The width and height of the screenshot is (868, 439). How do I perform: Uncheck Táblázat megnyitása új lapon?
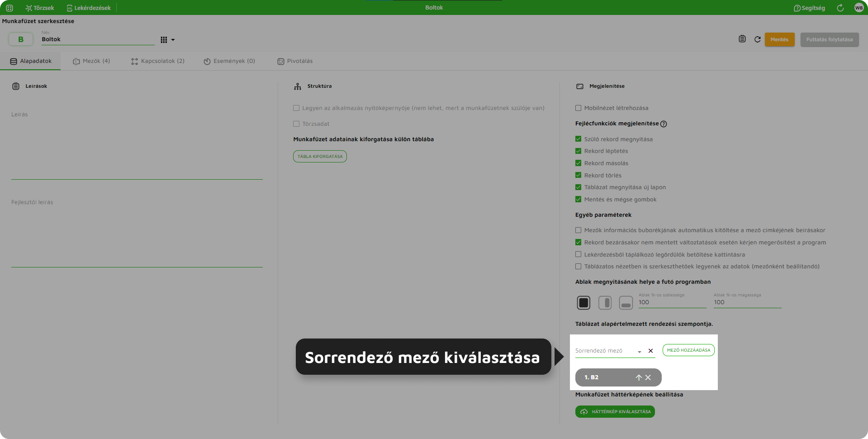(578, 187)
